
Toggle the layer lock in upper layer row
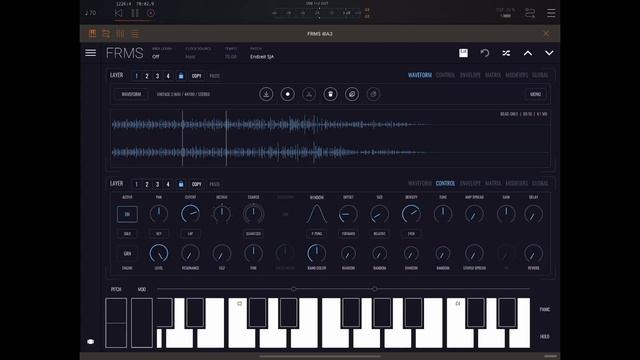coord(181,76)
